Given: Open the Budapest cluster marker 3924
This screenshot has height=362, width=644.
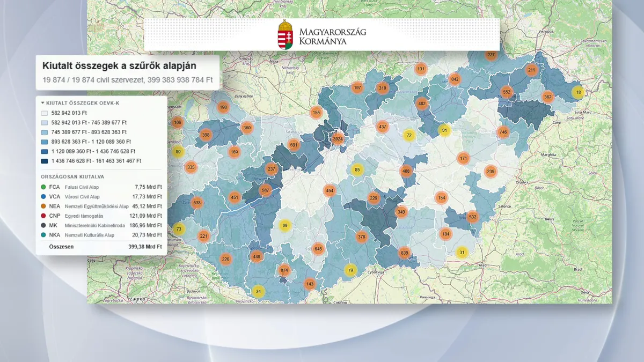Looking at the screenshot, I should pos(338,139).
